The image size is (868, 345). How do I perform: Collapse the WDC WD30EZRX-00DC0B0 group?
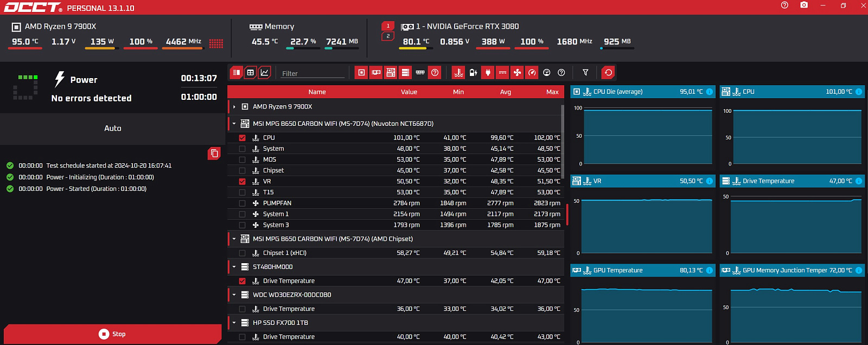[x=234, y=295]
